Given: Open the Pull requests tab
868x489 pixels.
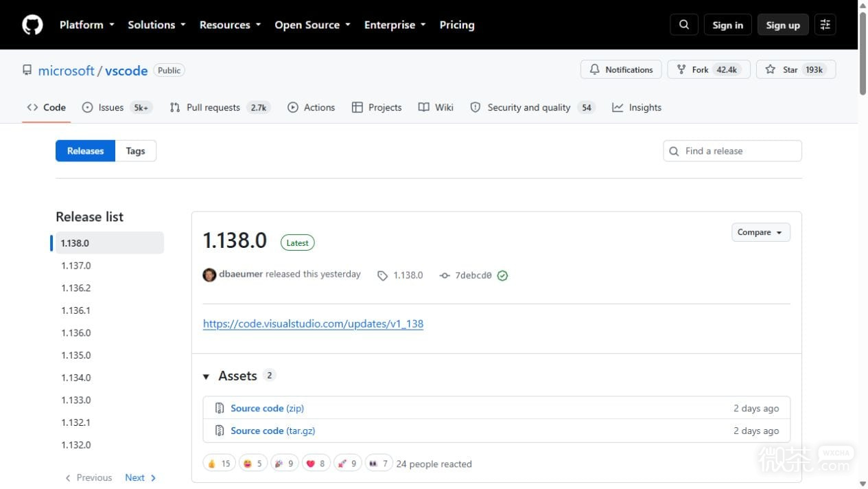Looking at the screenshot, I should tap(220, 107).
